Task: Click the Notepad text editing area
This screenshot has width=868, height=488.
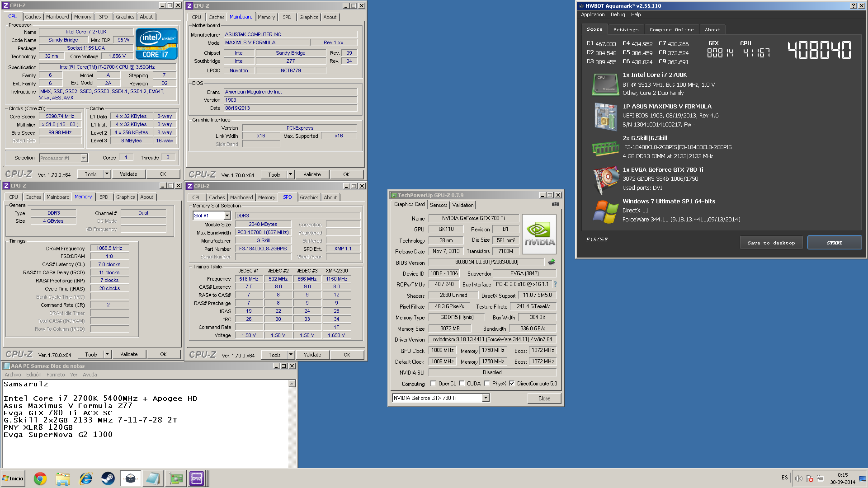Action: [146, 424]
